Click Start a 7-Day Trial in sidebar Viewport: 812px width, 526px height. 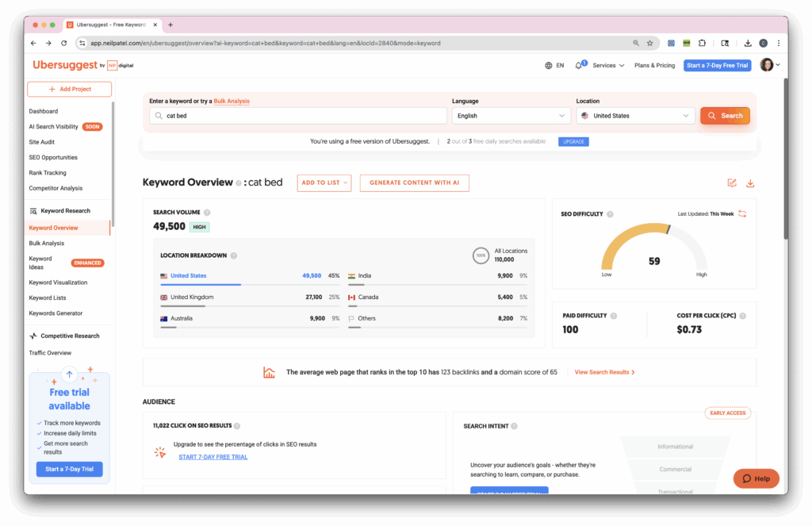[70, 470]
